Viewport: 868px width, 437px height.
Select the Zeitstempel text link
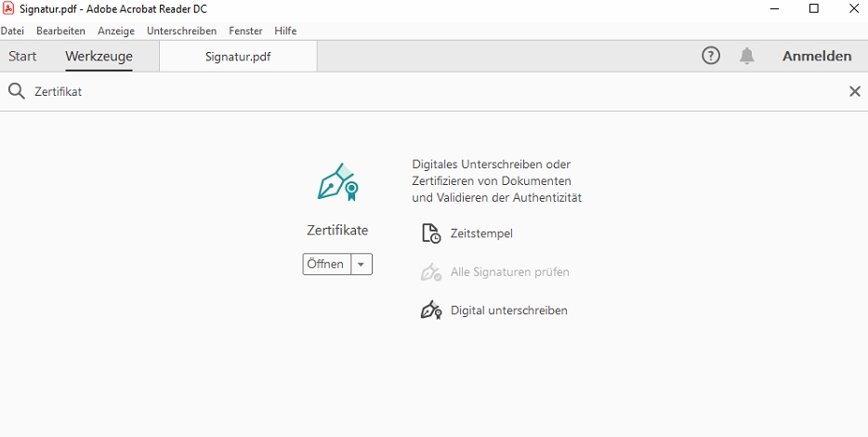[481, 233]
